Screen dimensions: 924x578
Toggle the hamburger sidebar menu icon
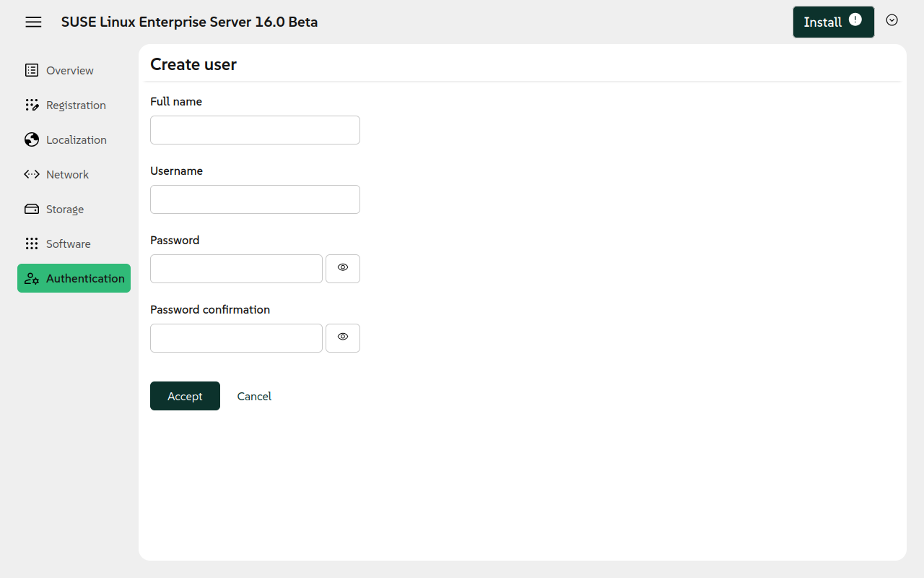[33, 22]
